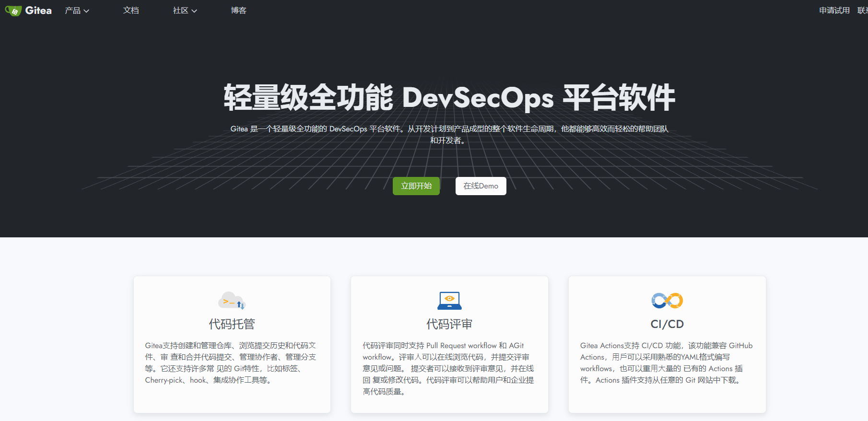
Task: Expand the 产品 dropdown menu
Action: pyautogui.click(x=77, y=11)
